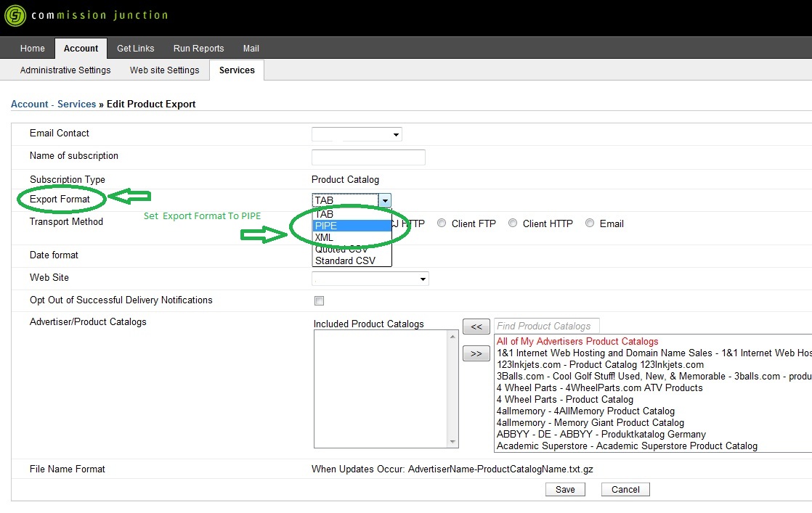The width and height of the screenshot is (812, 513).
Task: Select the 3Balls.com Cool Golf Stuff catalog
Action: [x=654, y=376]
